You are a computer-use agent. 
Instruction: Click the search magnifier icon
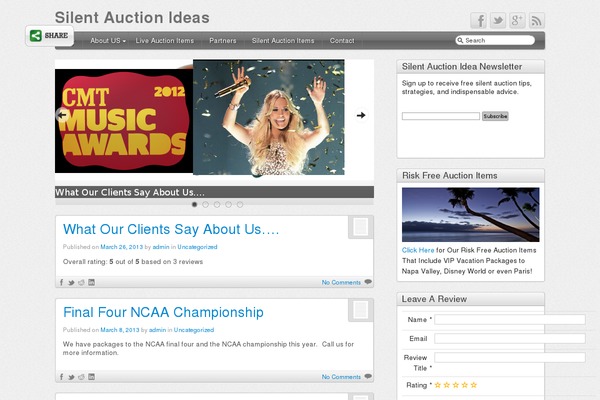tap(460, 40)
